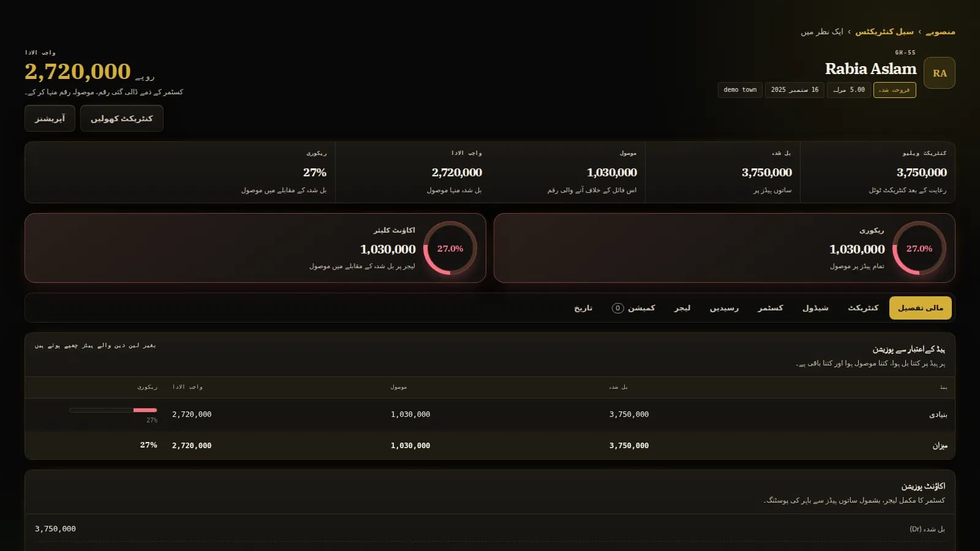Click the Account Clear 27.0% ring
The image size is (980, 551).
point(450,248)
